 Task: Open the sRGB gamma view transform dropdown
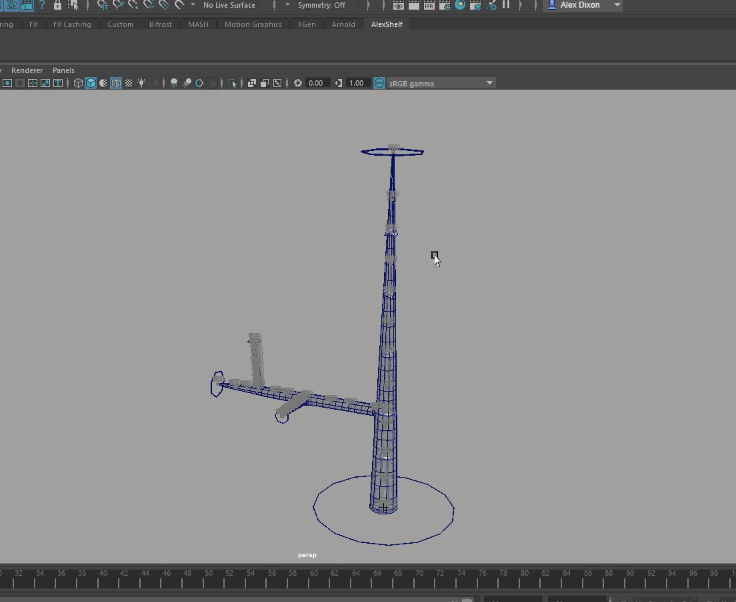440,83
